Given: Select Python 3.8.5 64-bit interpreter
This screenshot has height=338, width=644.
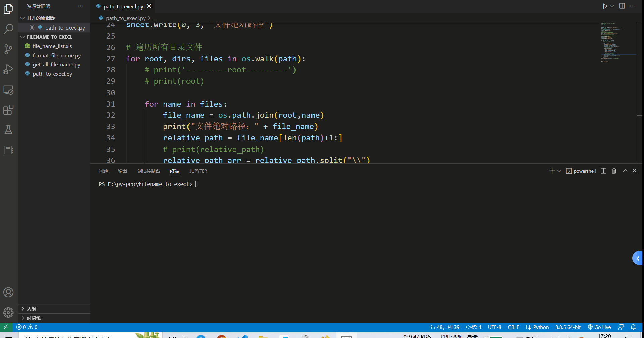Looking at the screenshot, I should [x=568, y=327].
